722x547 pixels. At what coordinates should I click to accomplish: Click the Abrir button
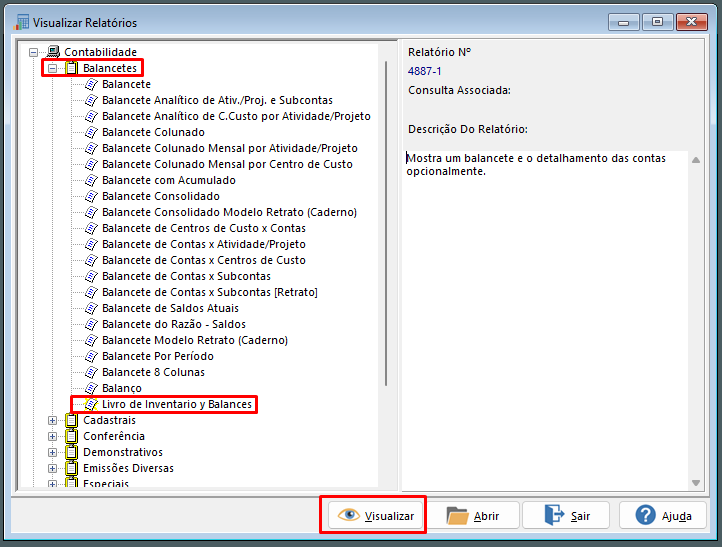[474, 515]
